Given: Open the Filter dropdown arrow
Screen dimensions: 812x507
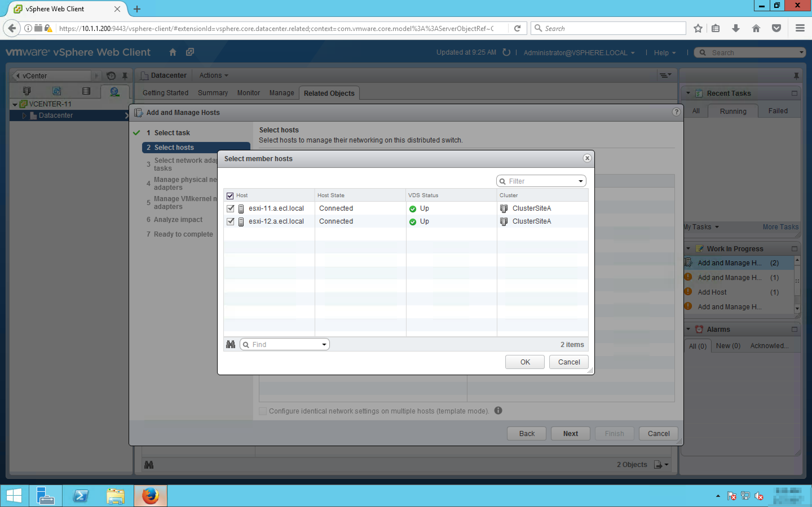Looking at the screenshot, I should 581,181.
